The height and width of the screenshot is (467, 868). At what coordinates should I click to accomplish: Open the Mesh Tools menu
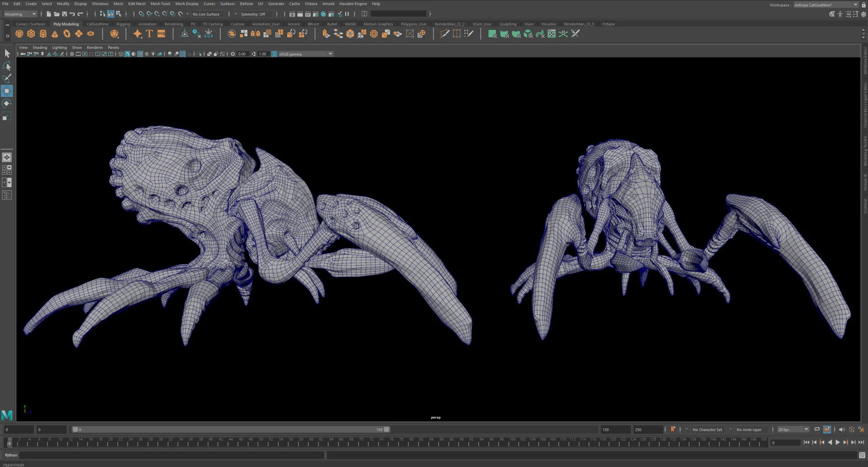[x=160, y=4]
